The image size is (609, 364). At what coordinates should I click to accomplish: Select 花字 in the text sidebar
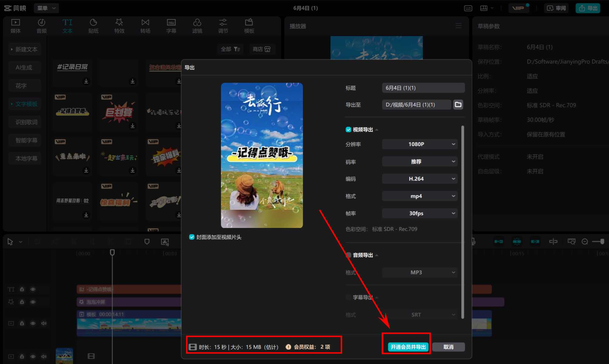(x=21, y=86)
